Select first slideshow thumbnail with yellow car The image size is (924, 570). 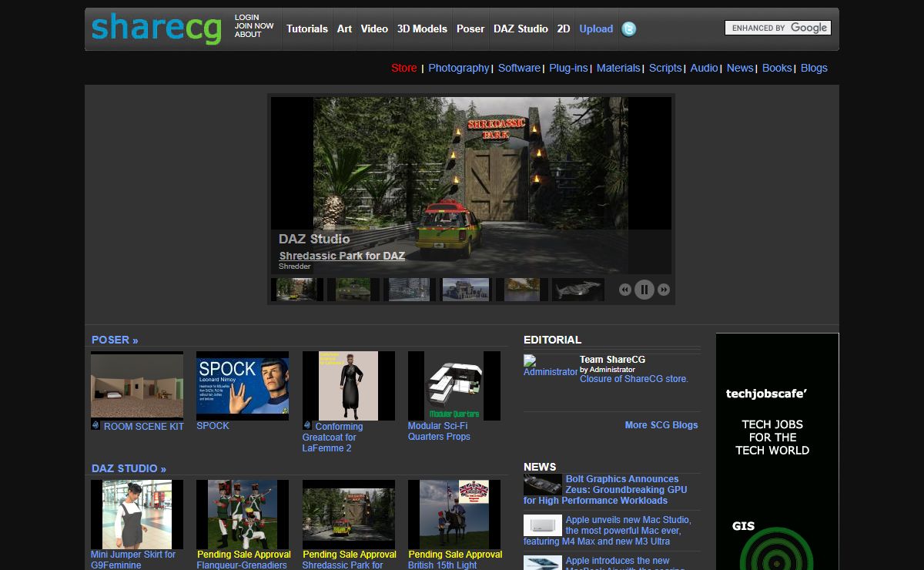296,290
